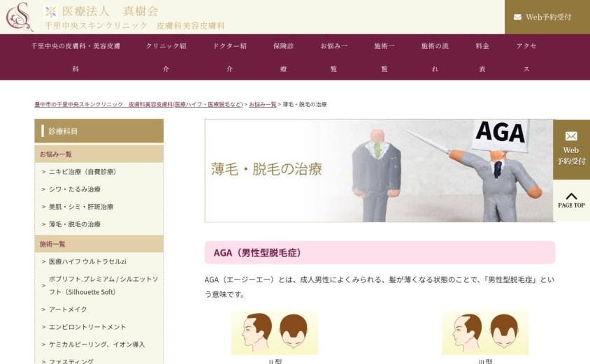Click the chevron beside ニキビ治療
This screenshot has height=364, width=590.
[x=43, y=172]
